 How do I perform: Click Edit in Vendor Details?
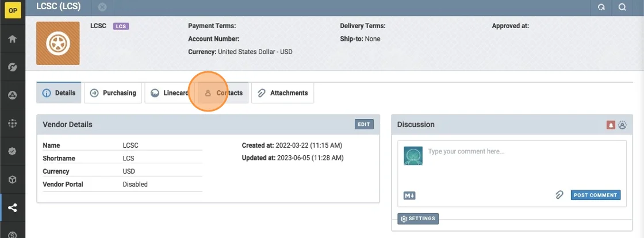[x=364, y=124]
